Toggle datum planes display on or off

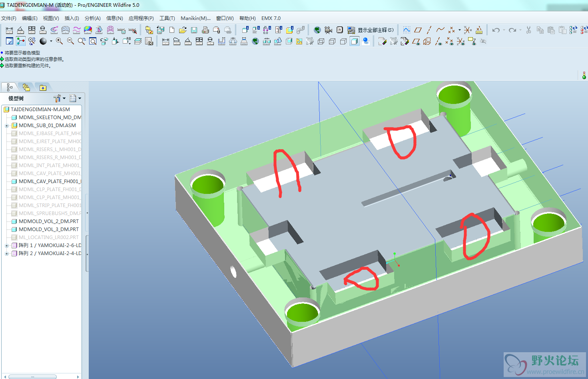[416, 41]
